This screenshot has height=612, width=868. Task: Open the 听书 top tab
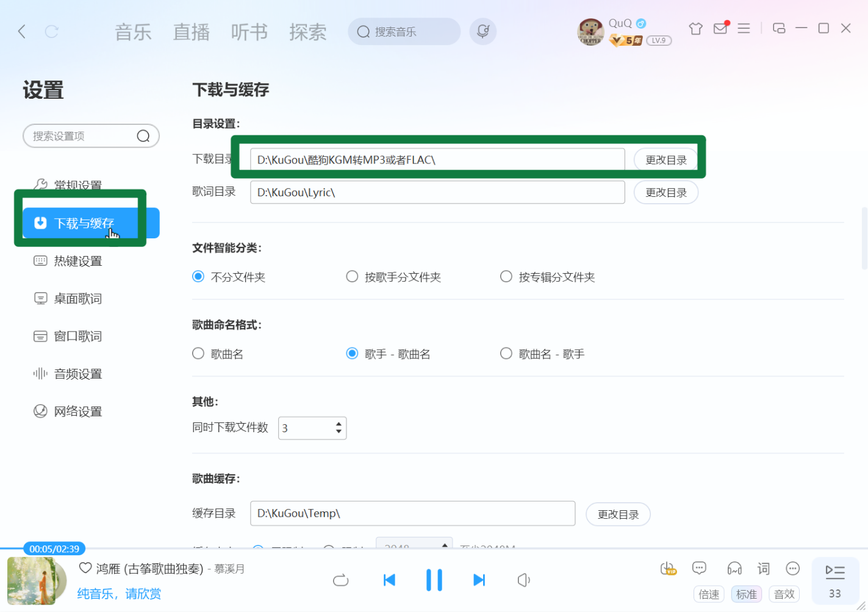(249, 32)
